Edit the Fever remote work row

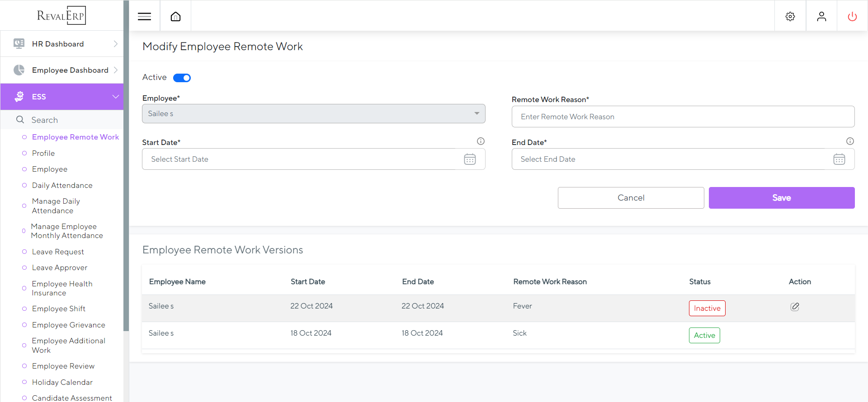point(795,307)
